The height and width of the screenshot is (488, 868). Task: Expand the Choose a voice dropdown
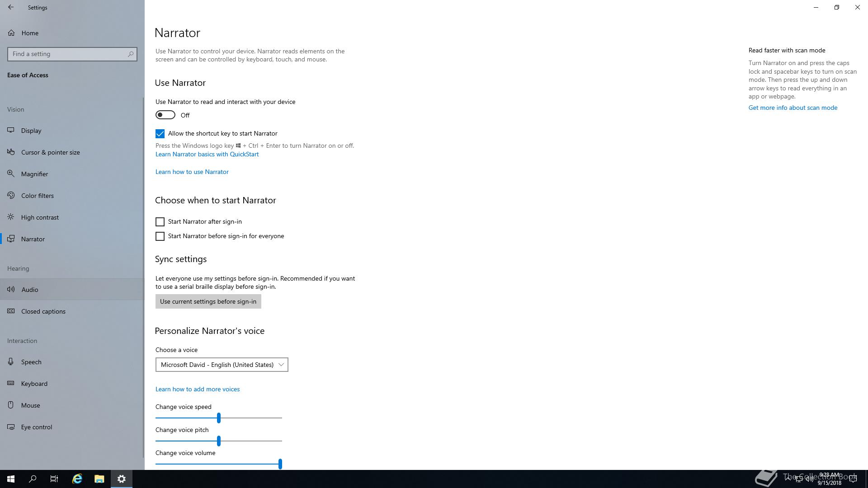tap(222, 364)
